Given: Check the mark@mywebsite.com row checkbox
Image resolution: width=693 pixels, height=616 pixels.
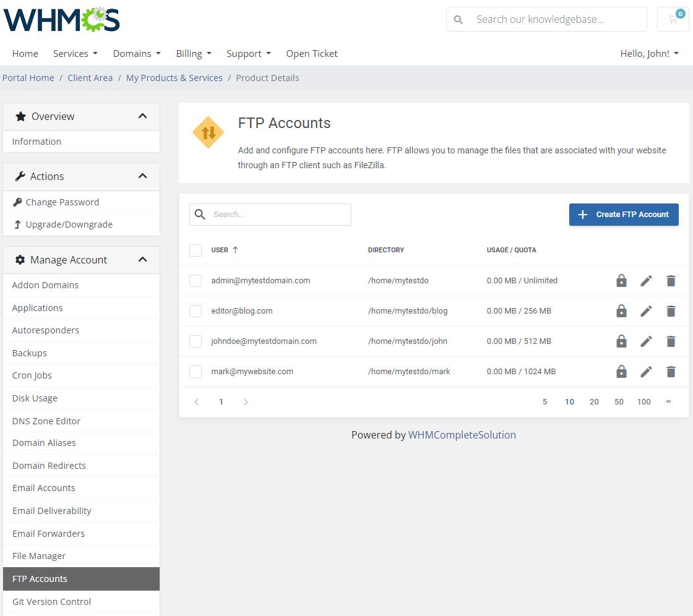Looking at the screenshot, I should pyautogui.click(x=196, y=372).
